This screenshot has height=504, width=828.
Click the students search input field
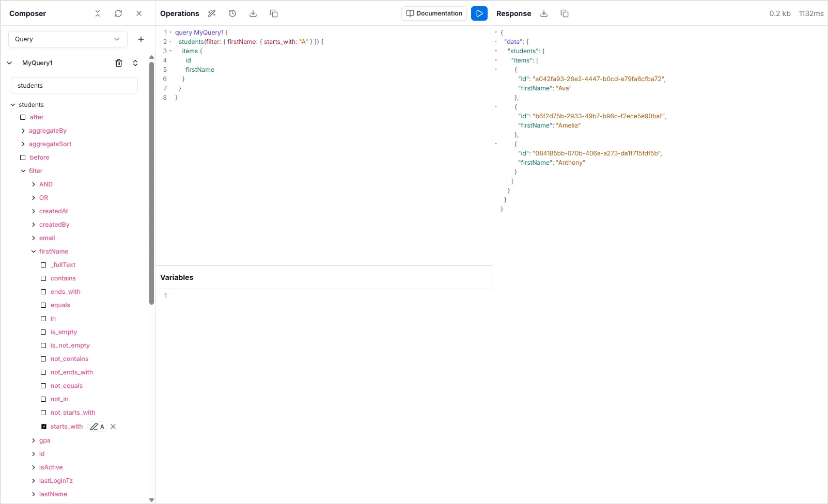click(x=74, y=86)
